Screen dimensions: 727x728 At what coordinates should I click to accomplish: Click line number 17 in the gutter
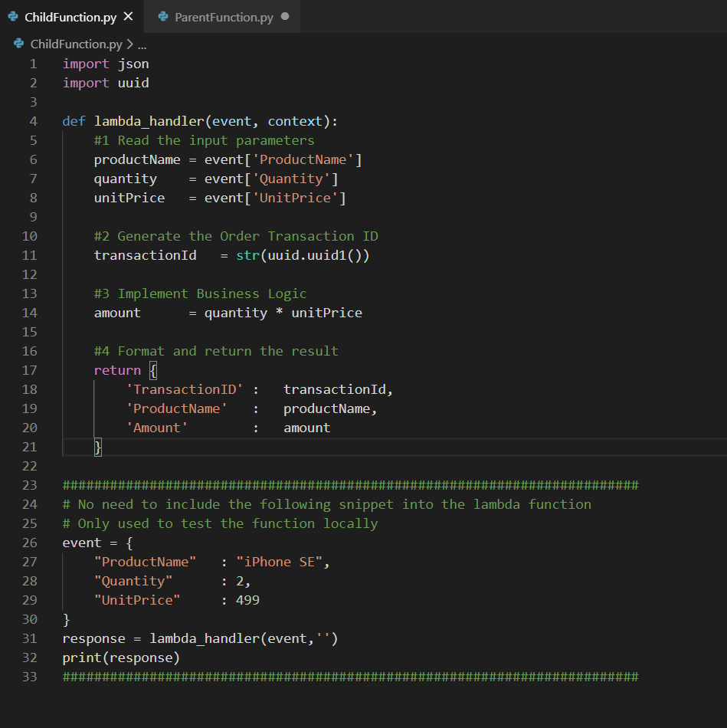coord(29,369)
